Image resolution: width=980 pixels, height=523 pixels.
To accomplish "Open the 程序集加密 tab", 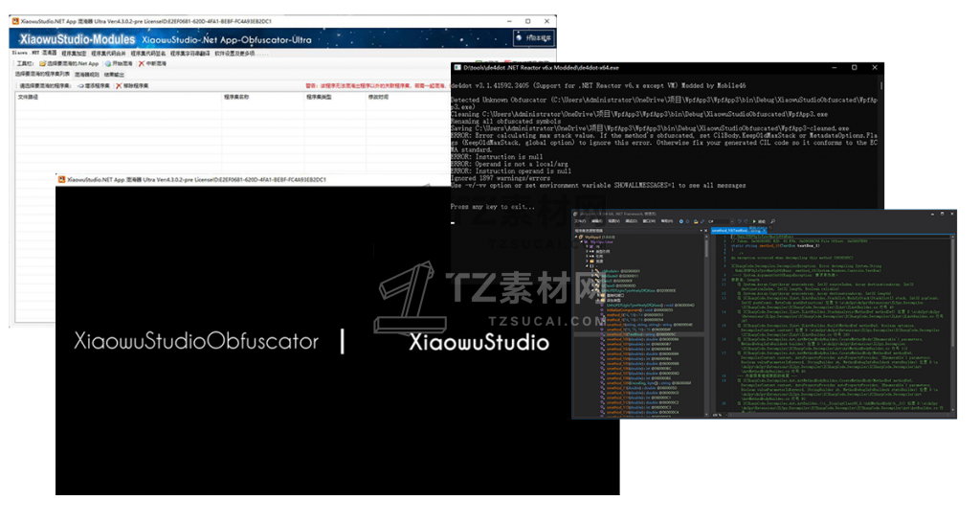I will coord(74,54).
